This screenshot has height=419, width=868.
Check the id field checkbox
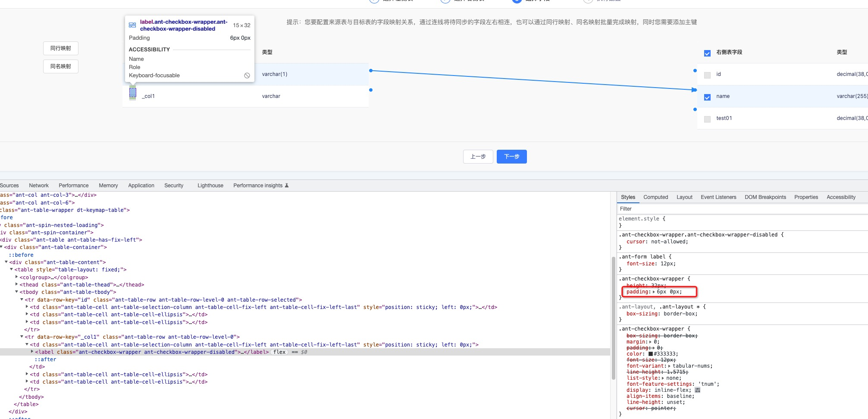(707, 75)
